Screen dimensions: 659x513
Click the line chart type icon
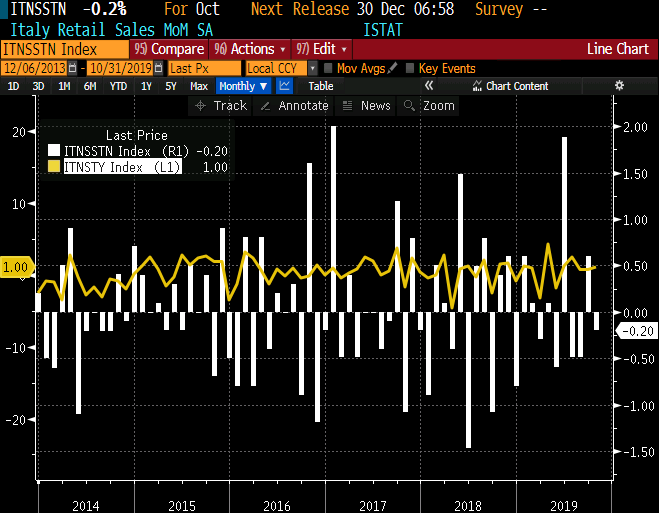pyautogui.click(x=285, y=87)
